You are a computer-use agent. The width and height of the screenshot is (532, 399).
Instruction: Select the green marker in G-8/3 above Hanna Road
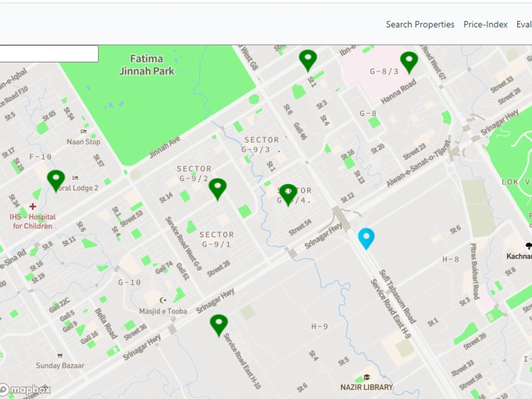coord(409,63)
